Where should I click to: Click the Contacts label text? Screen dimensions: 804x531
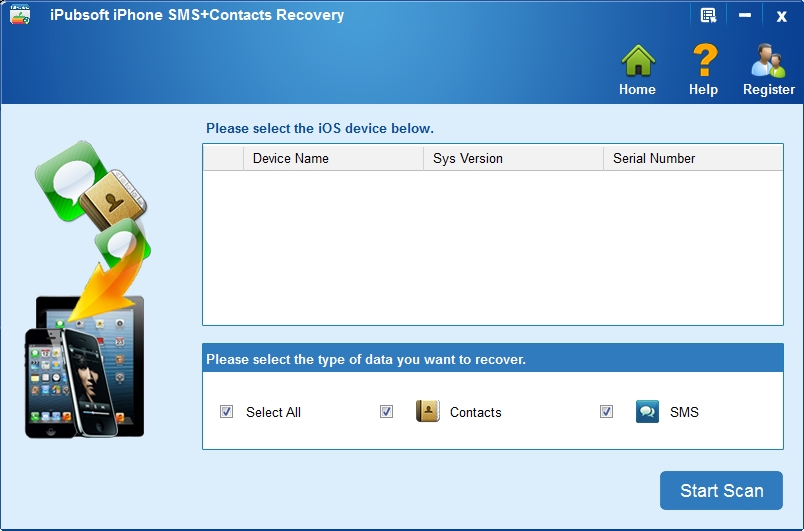coord(475,412)
